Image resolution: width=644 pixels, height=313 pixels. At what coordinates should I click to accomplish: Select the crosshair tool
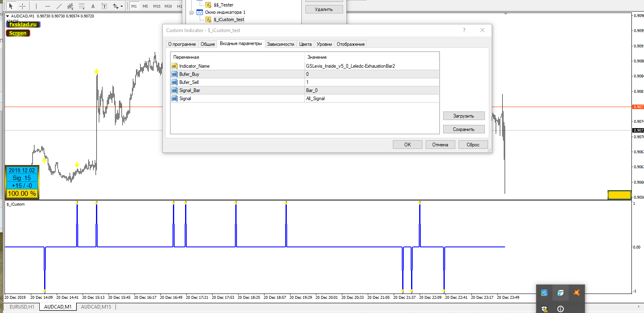(22, 6)
